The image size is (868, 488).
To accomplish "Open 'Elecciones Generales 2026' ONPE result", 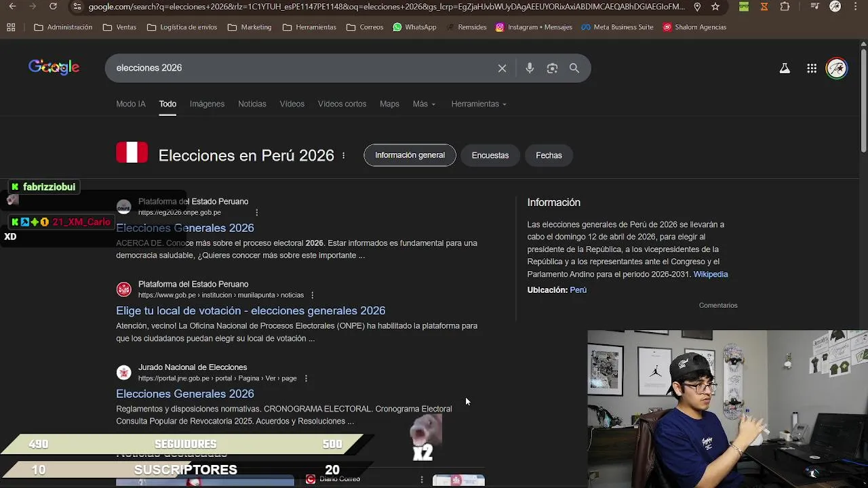I will click(x=185, y=228).
